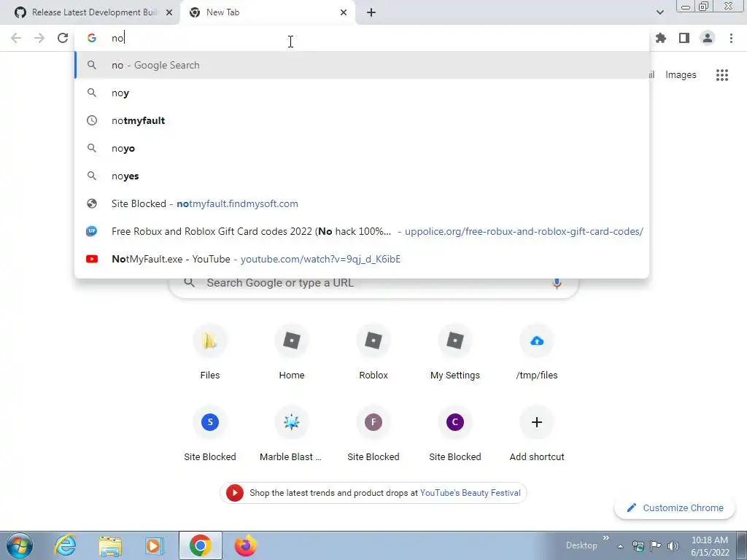Open Windows Media Player from the taskbar
The image size is (747, 560).
(155, 545)
